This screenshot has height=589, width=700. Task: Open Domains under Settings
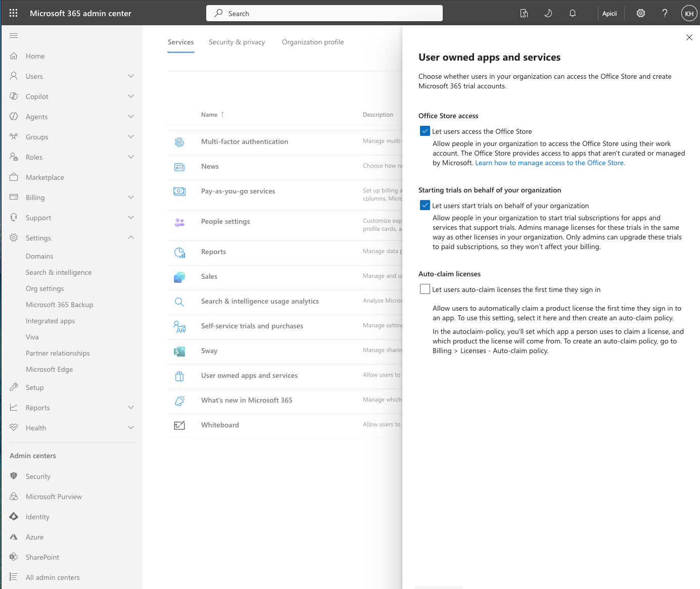(39, 256)
